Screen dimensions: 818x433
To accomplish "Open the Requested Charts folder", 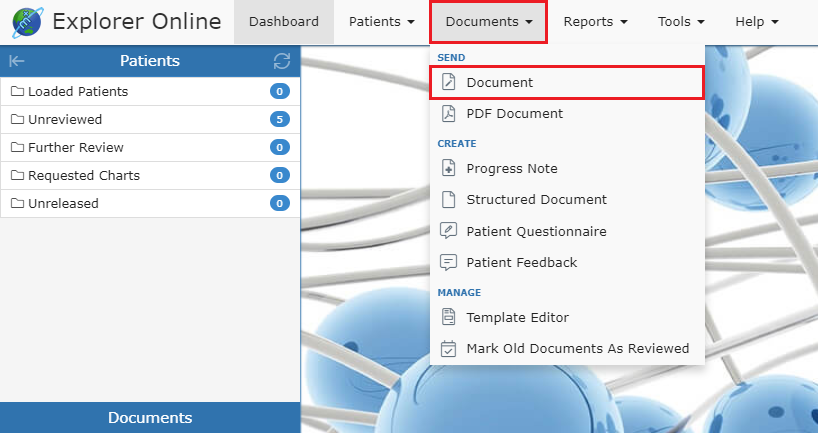I will coord(84,176).
